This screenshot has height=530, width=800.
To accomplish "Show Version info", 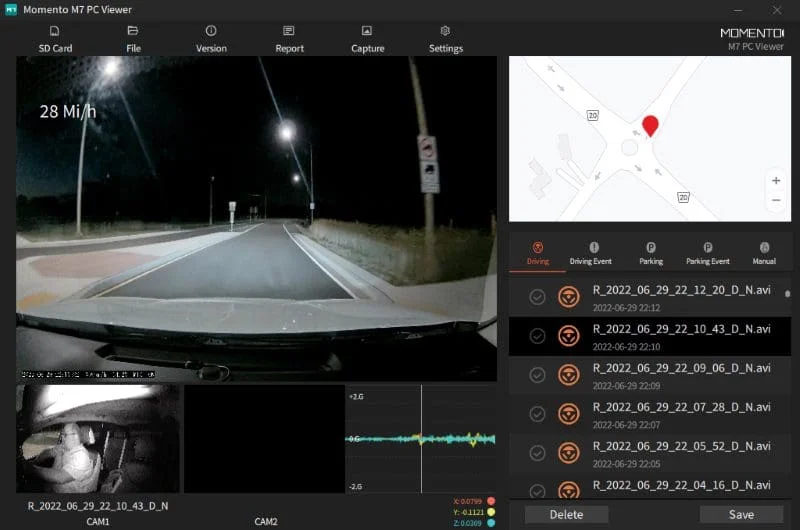I will point(211,40).
